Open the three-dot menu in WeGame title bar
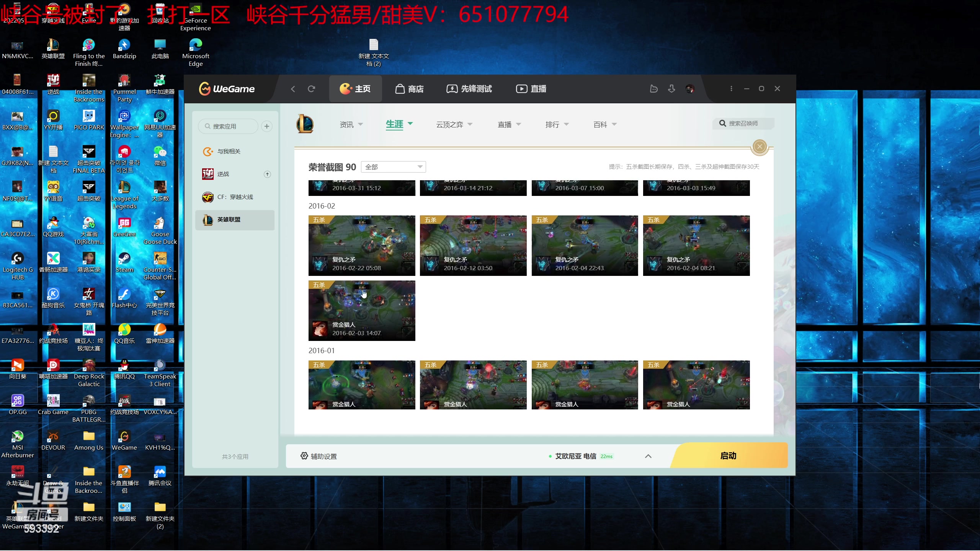The width and height of the screenshot is (980, 551). (x=731, y=89)
